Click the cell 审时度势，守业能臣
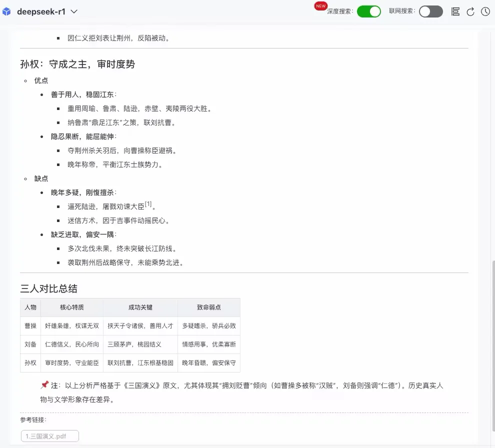The image size is (495, 448). tap(72, 363)
